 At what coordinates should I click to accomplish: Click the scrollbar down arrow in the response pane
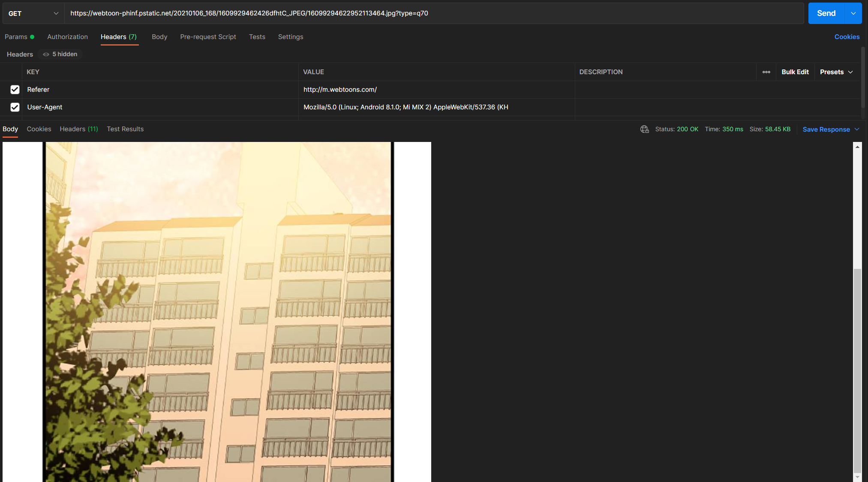tap(857, 477)
